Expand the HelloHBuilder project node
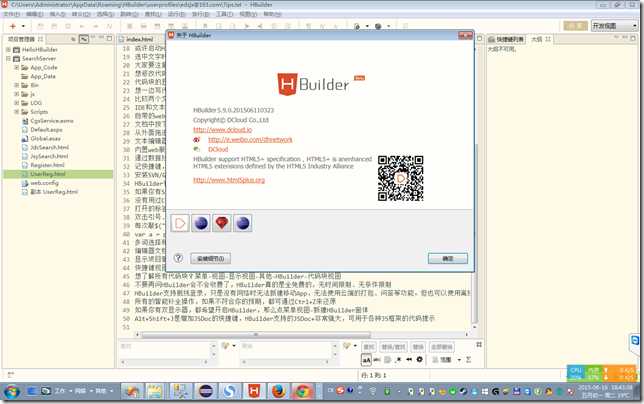The width and height of the screenshot is (644, 404). click(8, 50)
